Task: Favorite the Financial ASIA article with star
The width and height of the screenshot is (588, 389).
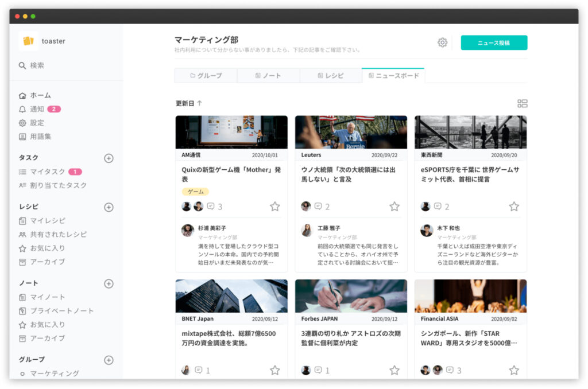Action: point(514,370)
